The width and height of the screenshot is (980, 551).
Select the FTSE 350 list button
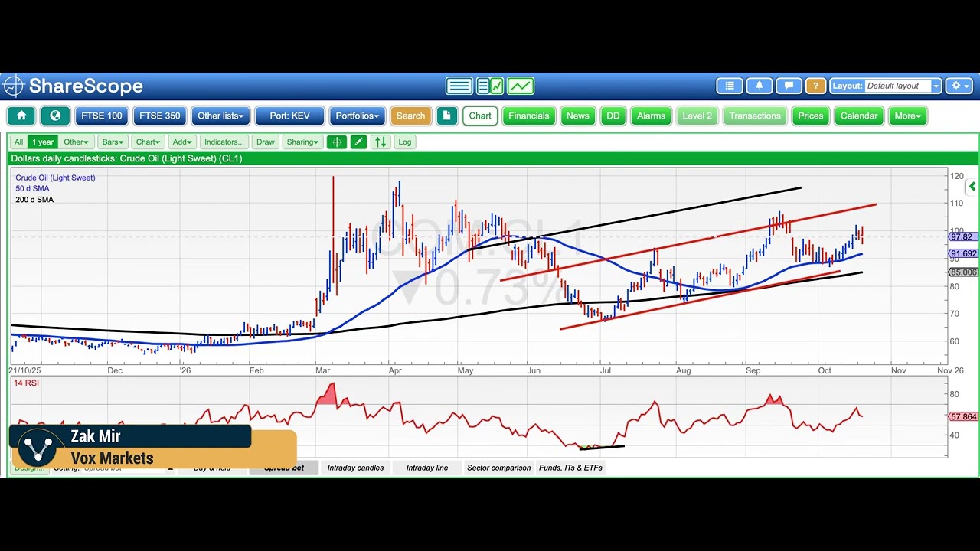160,116
